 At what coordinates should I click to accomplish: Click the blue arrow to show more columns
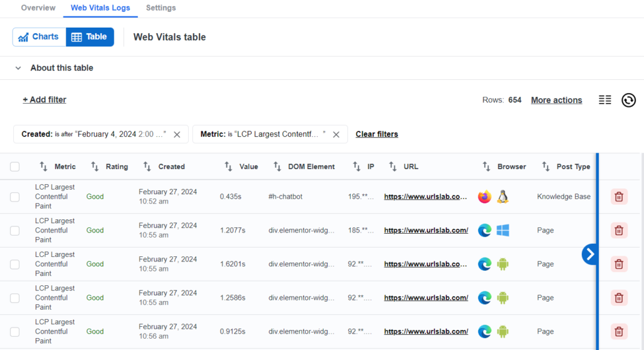pyautogui.click(x=589, y=254)
